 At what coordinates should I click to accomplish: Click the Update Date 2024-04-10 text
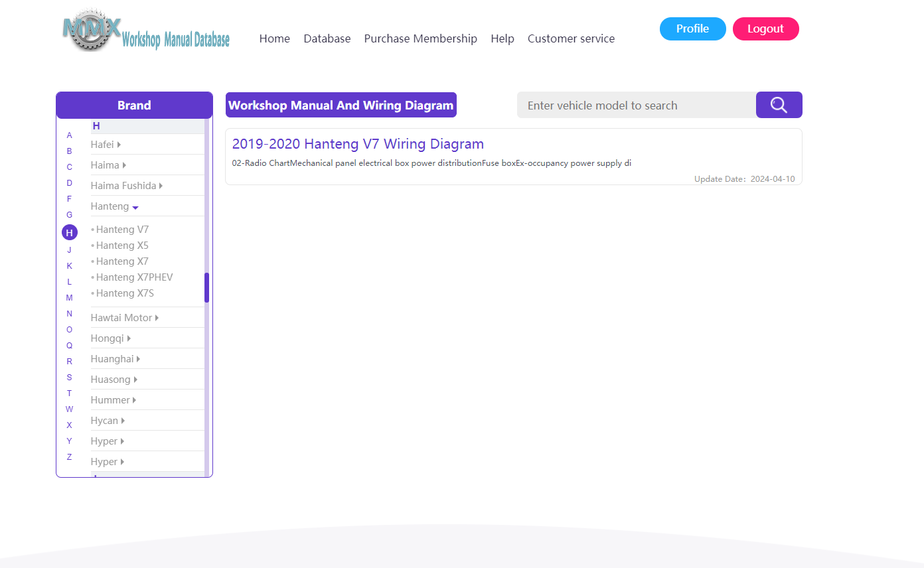tap(744, 179)
